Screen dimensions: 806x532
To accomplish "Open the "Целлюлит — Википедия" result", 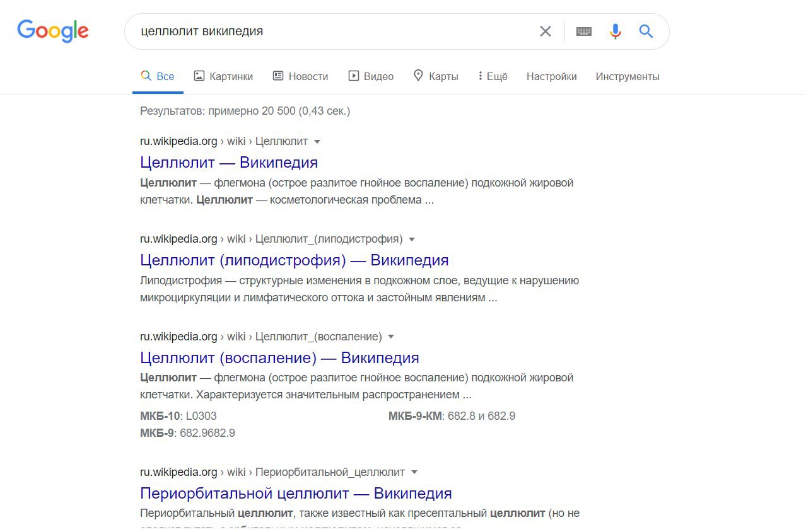I will [x=228, y=163].
